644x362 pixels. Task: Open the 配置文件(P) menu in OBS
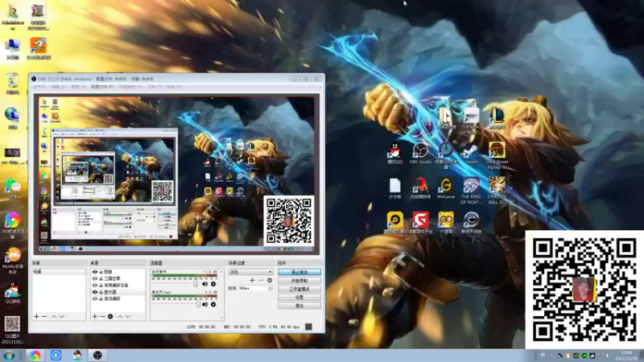pos(102,87)
